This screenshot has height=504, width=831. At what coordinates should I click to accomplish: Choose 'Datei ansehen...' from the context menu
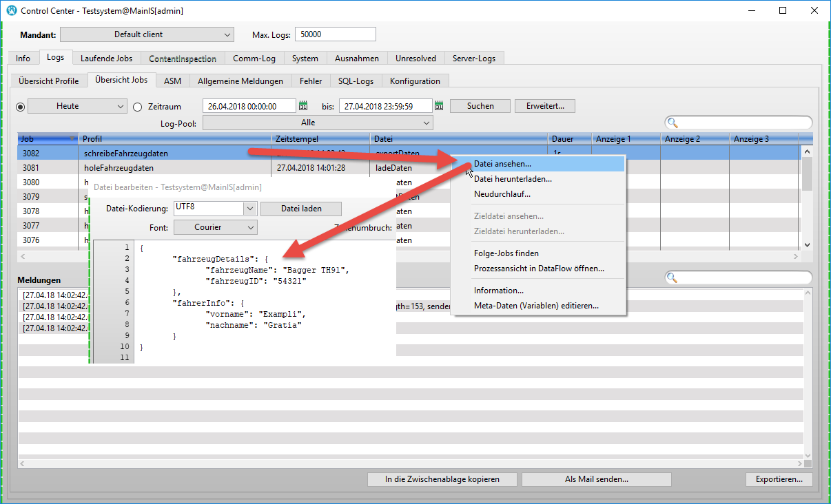tap(502, 164)
